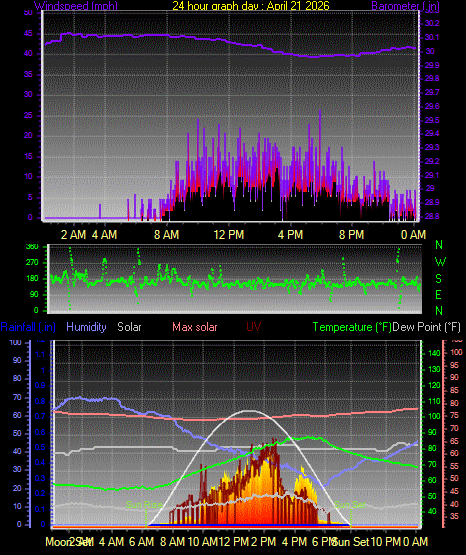
Task: Click the "Dew Point (°F)" legend label
Action: pos(427,327)
